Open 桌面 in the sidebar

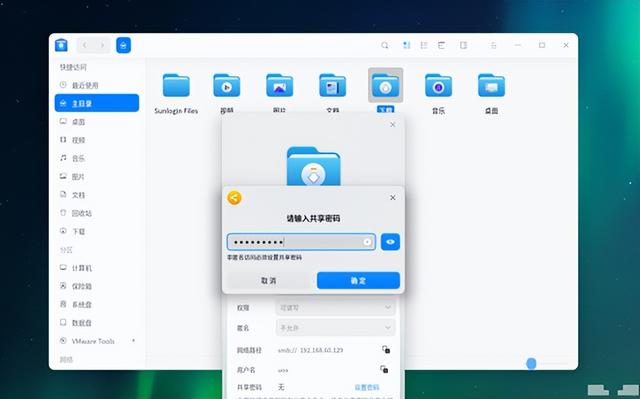pos(97,122)
